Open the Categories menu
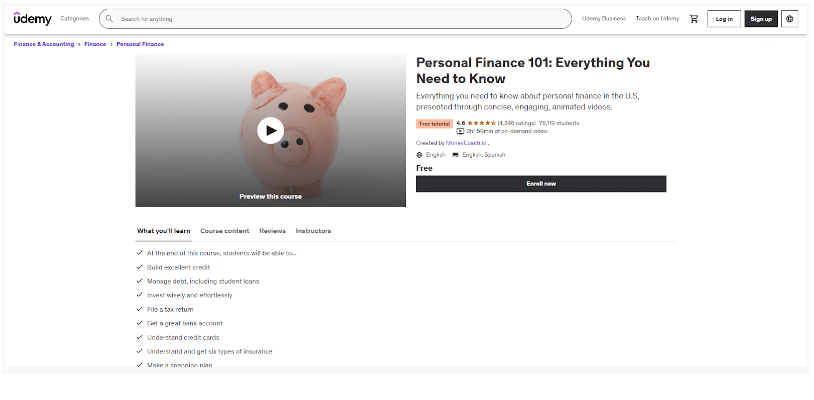Viewport: 814px width, 400px height. (x=75, y=19)
